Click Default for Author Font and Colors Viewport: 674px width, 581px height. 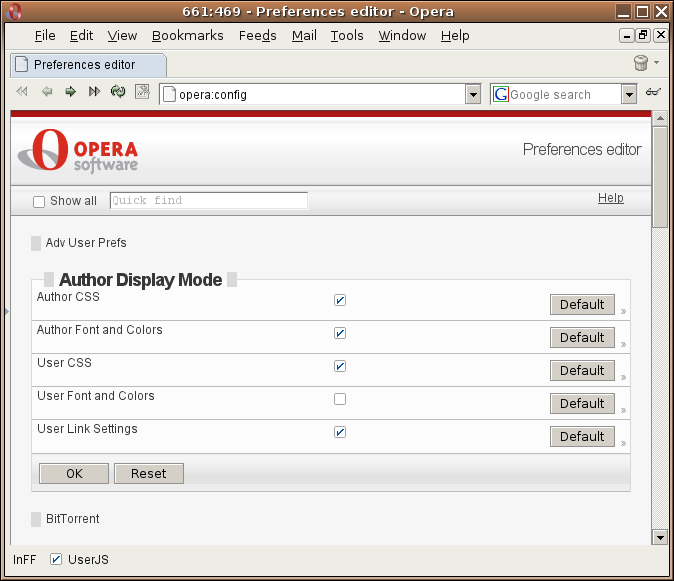(x=582, y=338)
